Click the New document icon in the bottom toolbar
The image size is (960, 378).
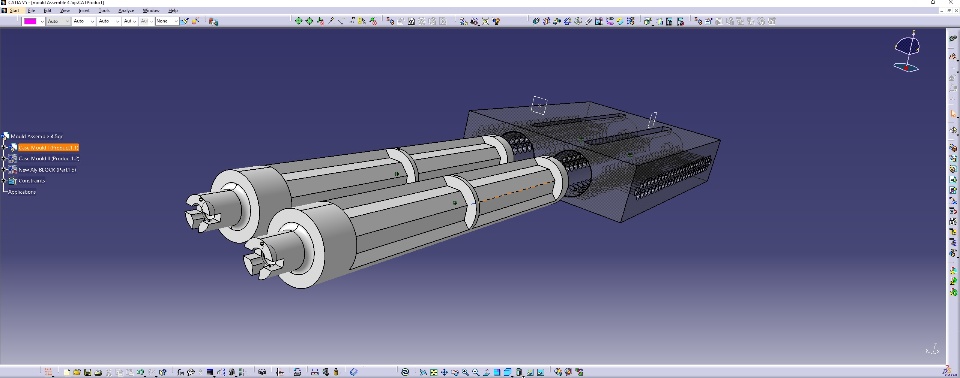67,372
